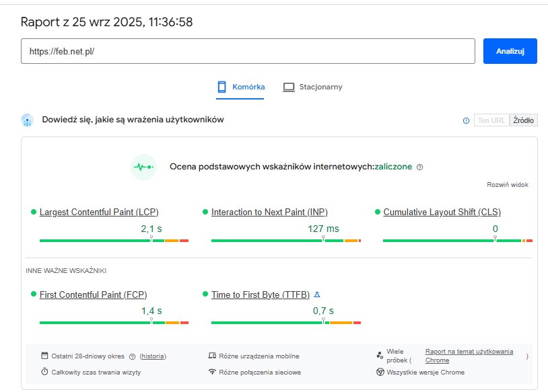Screen dimensions: 548x392
Task: Click the URL input field with feb.net.pl
Action: (x=248, y=51)
